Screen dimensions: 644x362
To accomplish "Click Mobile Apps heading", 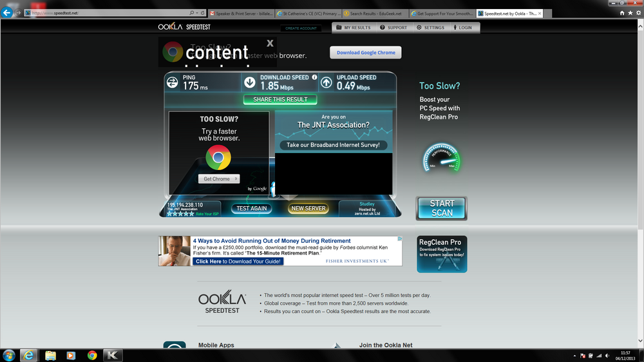I will tap(216, 345).
